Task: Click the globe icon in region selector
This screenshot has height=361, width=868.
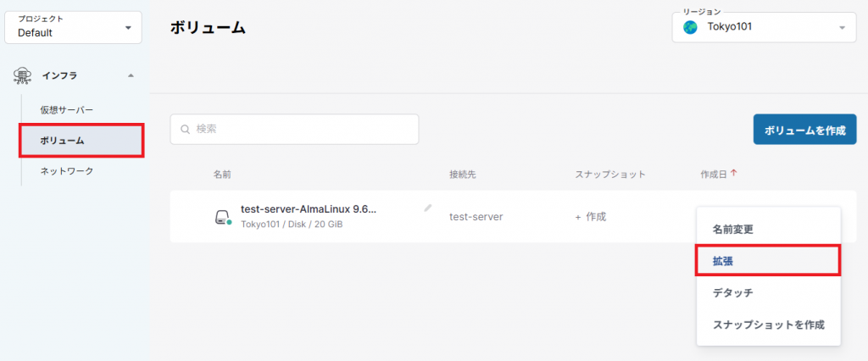Action: coord(690,27)
